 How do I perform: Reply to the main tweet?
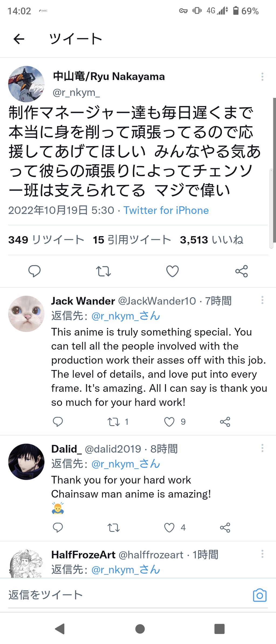tap(34, 271)
